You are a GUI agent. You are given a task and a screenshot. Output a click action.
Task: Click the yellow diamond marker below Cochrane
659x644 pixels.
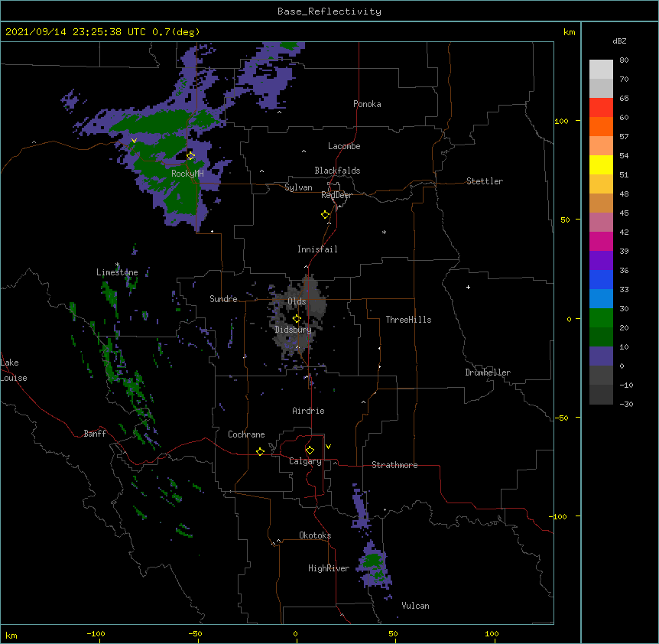coord(260,451)
